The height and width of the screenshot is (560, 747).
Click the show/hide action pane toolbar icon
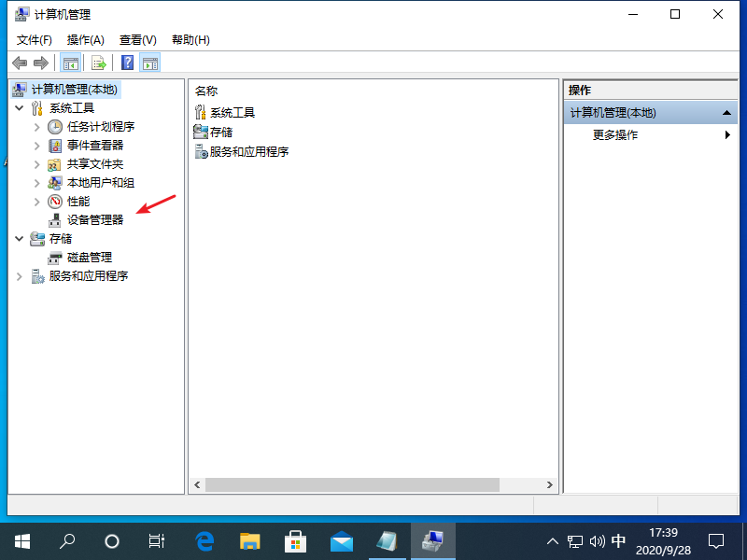151,63
